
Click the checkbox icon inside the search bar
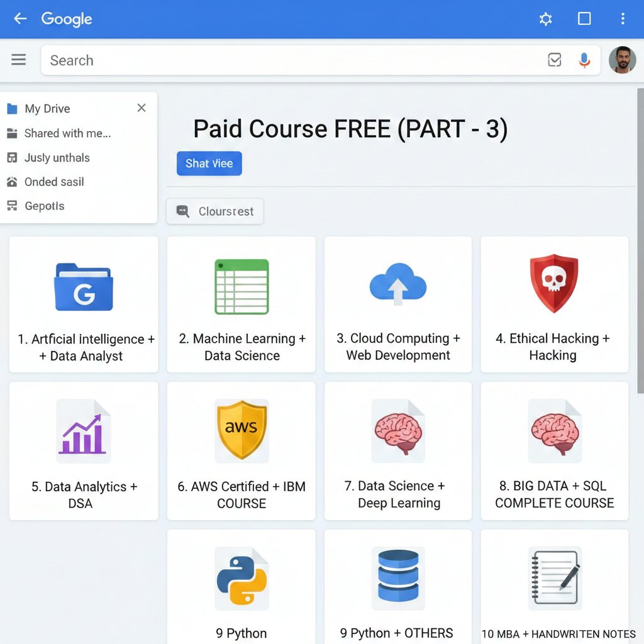[554, 59]
